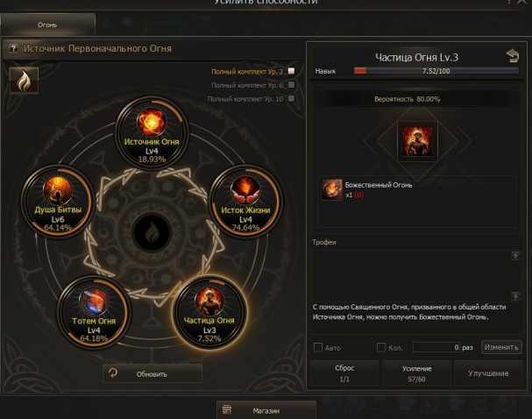Enable the Авто checkbox

pyautogui.click(x=318, y=347)
